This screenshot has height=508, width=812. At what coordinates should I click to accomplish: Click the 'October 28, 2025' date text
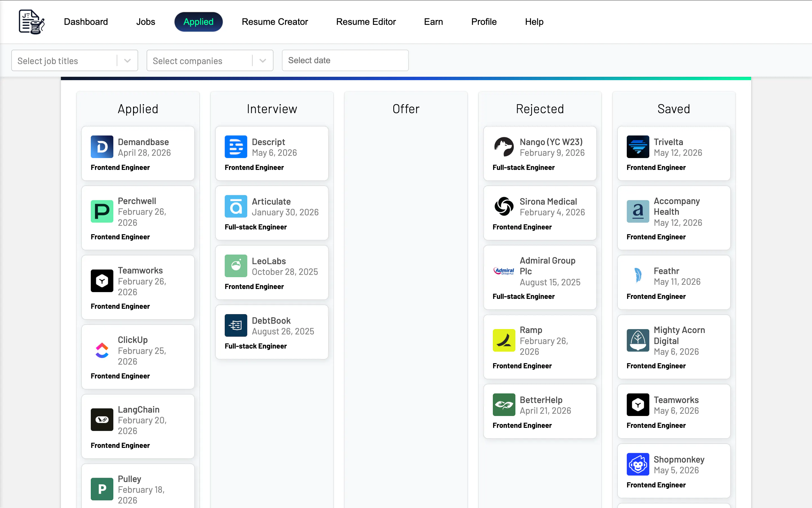[285, 272]
